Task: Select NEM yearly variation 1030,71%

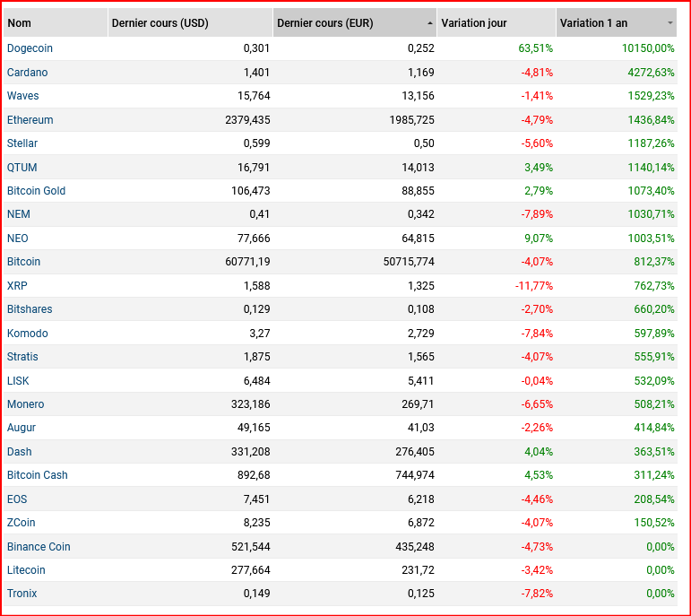Action: pyautogui.click(x=651, y=214)
